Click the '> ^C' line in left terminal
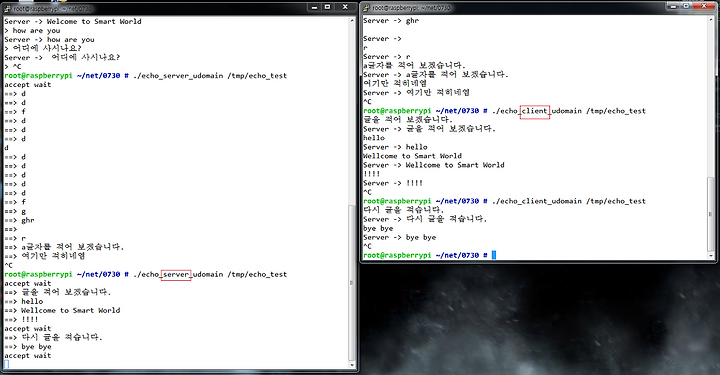This screenshot has width=720, height=375. coord(12,67)
